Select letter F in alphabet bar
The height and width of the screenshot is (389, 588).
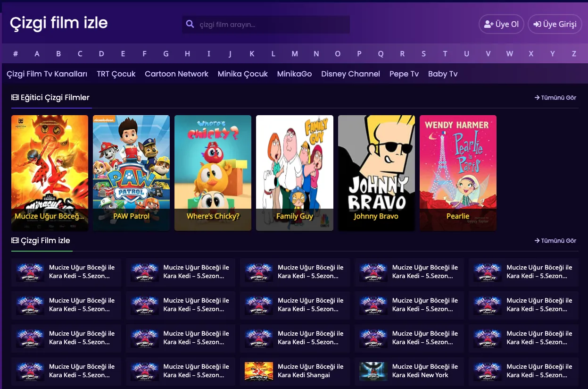(x=145, y=54)
